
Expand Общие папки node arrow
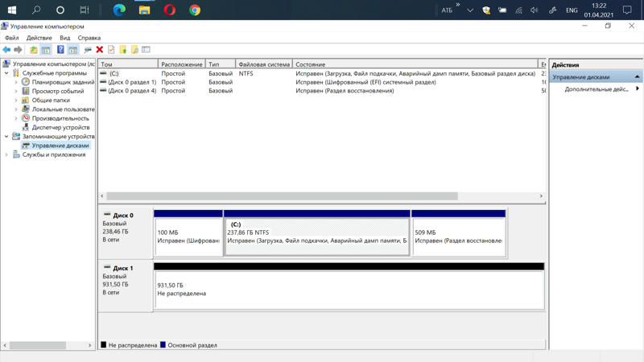[16, 100]
